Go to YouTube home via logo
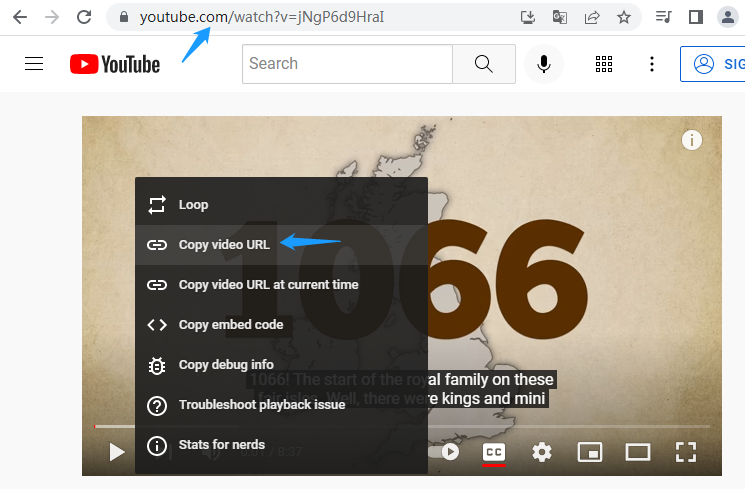Image resolution: width=745 pixels, height=489 pixels. 115,64
